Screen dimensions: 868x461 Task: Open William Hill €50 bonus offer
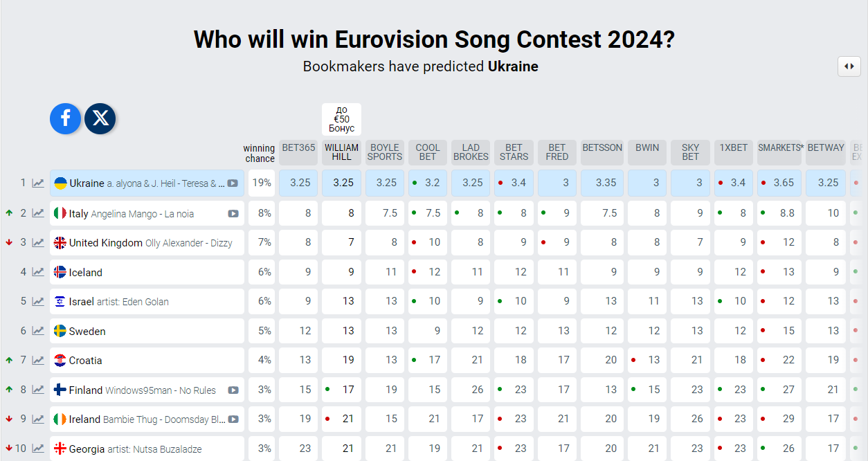click(342, 119)
